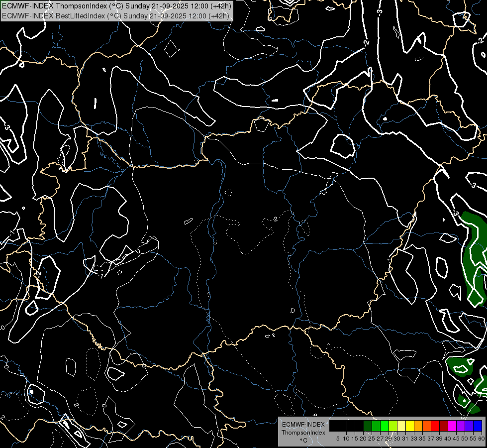Screen dimensions: 487x448
Task: Pick the violet 50-55 legend swatch
Action: click(x=469, y=426)
